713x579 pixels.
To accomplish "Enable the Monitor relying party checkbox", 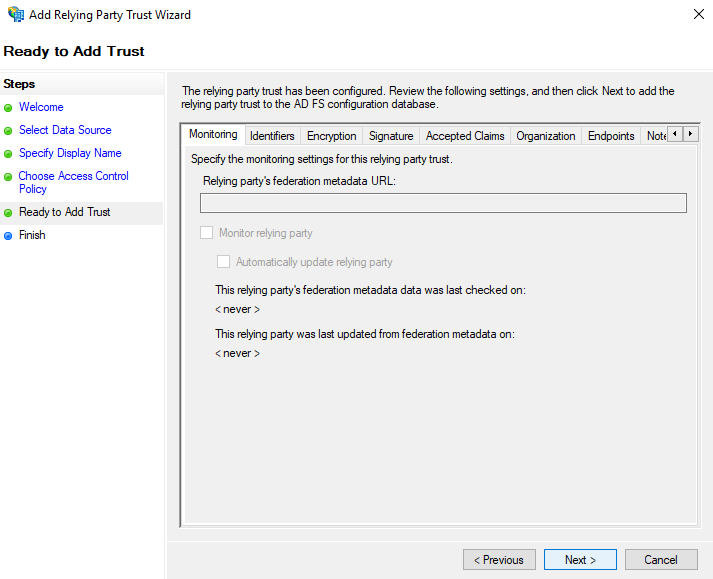I will pos(206,233).
